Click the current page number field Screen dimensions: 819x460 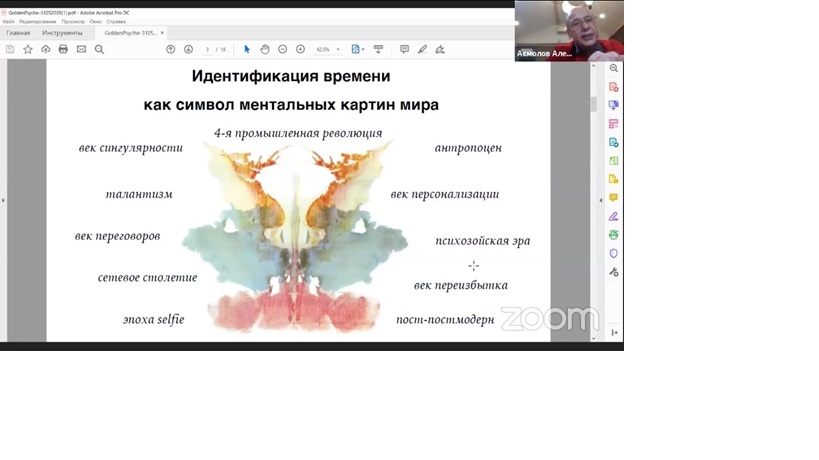click(207, 49)
